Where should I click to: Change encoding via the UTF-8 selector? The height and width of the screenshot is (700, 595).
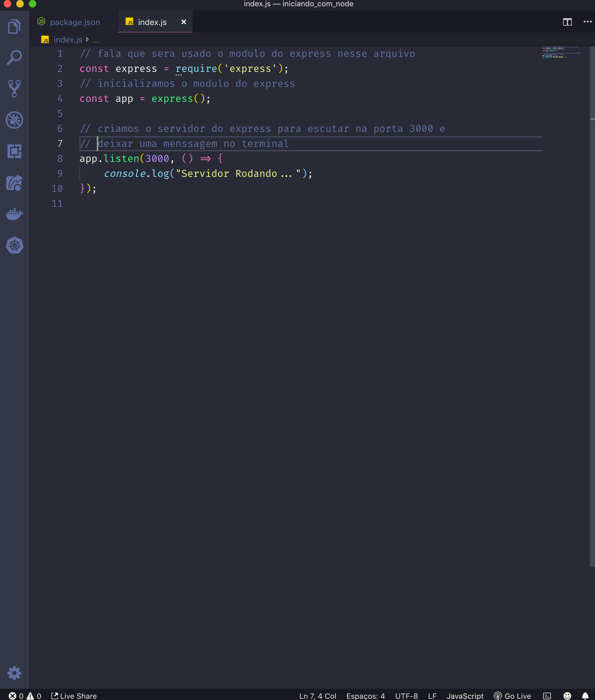coord(406,696)
